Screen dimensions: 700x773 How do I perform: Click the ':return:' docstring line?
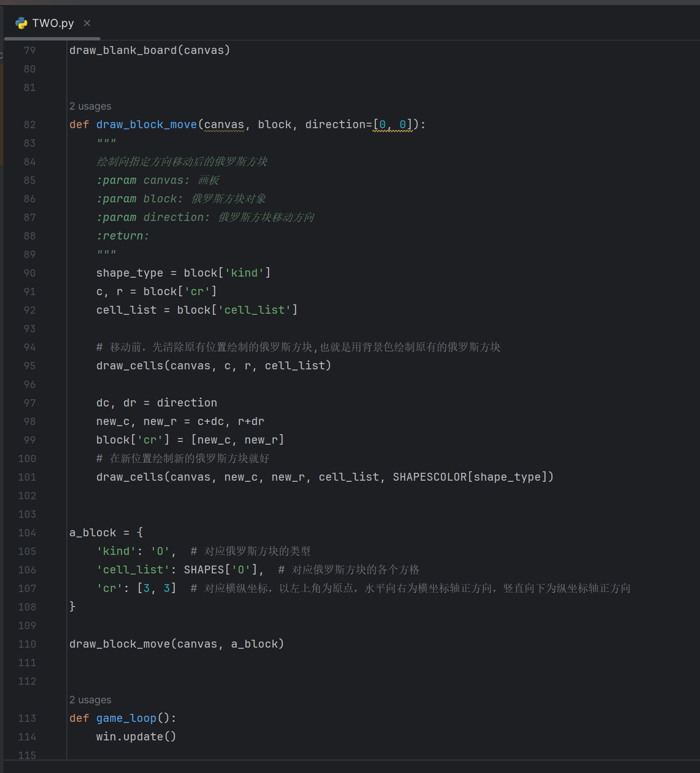(x=123, y=236)
